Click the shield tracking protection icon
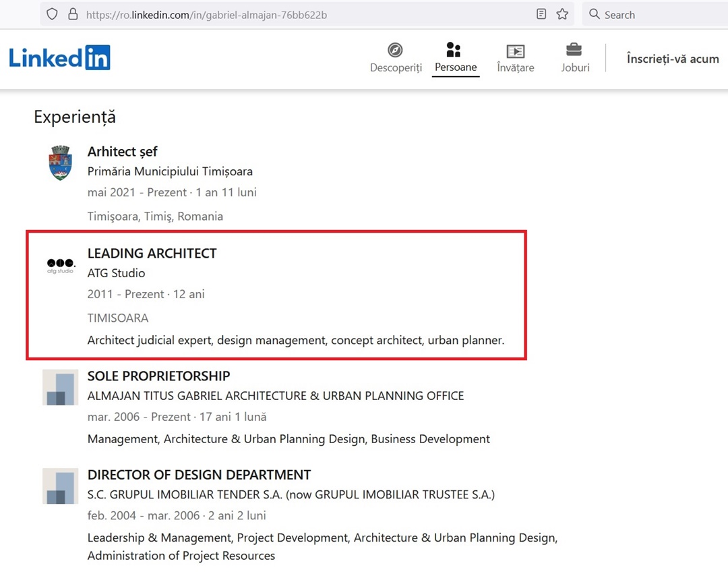The height and width of the screenshot is (574, 728). [x=52, y=14]
